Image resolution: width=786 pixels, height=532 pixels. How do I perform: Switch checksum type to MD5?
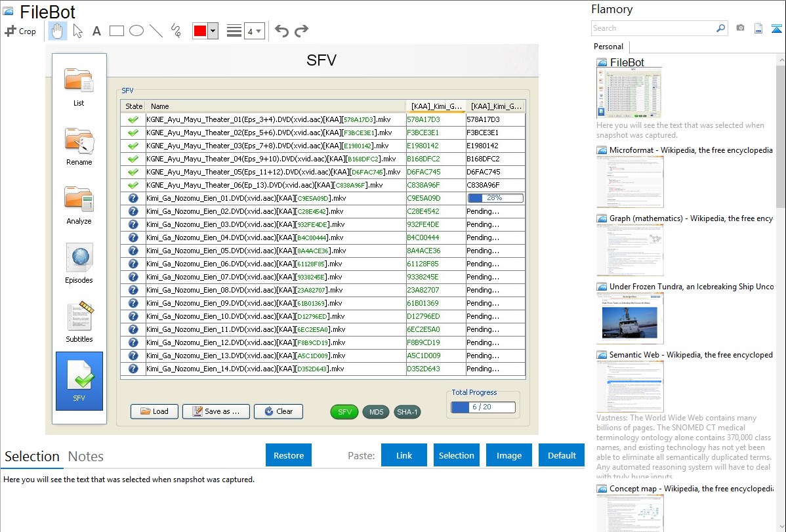376,412
